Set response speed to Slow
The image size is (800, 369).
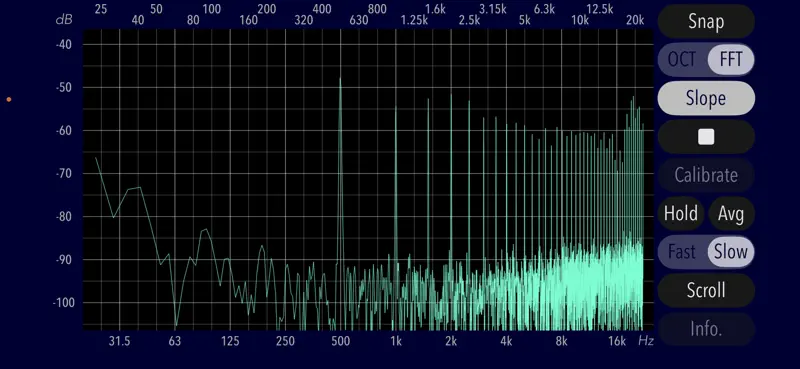pos(731,252)
